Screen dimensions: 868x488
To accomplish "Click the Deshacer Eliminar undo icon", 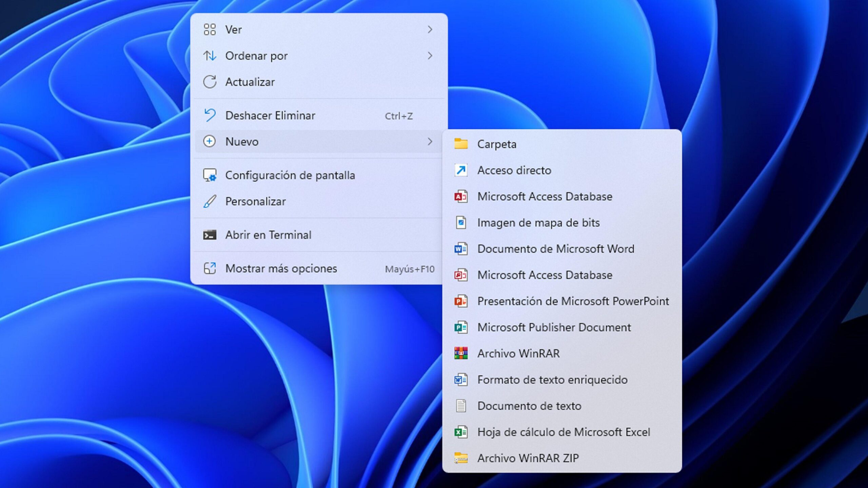I will click(x=210, y=115).
